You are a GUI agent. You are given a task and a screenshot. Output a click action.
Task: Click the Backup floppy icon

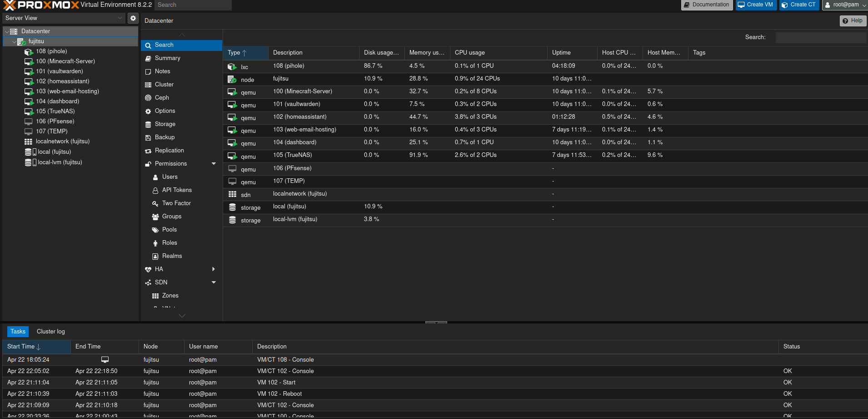tap(148, 137)
